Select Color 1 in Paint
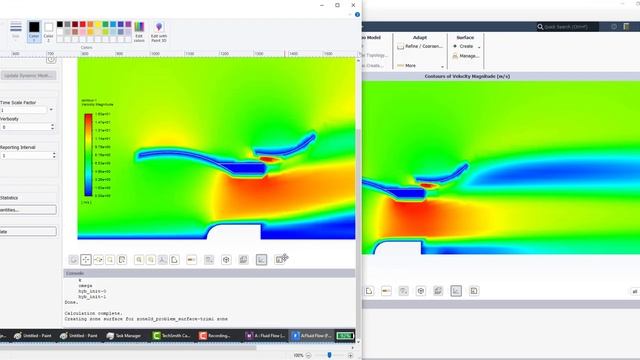This screenshot has width=640, height=360. [x=34, y=32]
